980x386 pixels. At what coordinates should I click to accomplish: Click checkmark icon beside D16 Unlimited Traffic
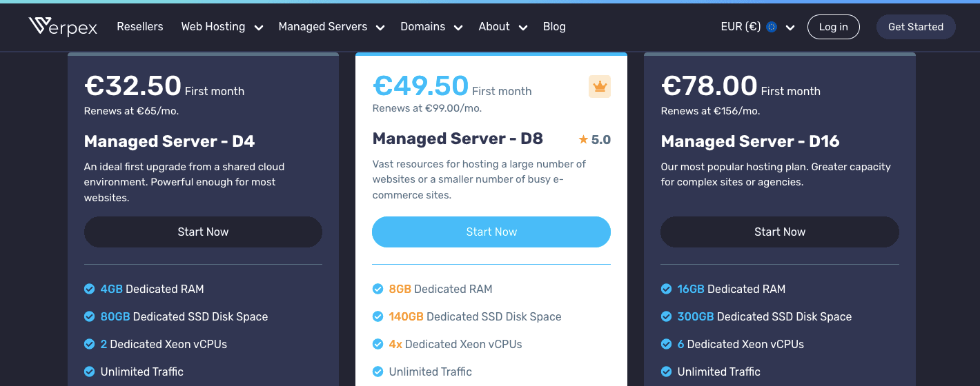coord(667,372)
